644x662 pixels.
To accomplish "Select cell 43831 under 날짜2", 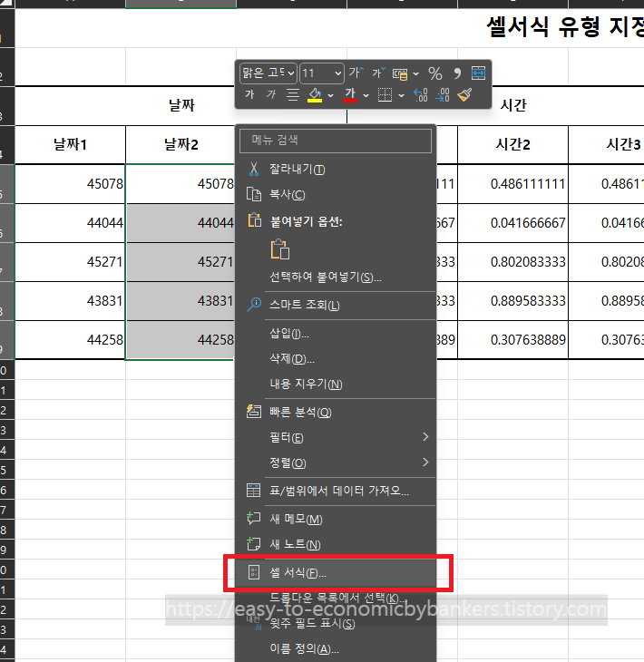I will (181, 300).
